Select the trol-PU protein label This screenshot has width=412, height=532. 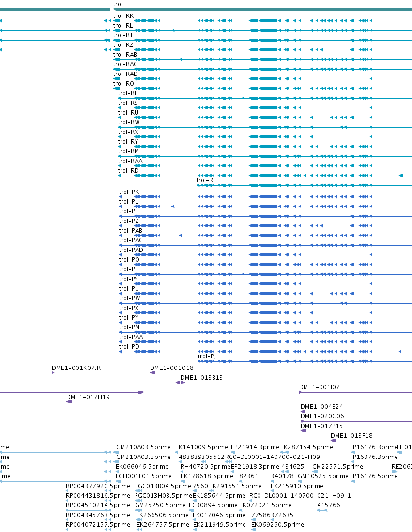click(x=129, y=289)
